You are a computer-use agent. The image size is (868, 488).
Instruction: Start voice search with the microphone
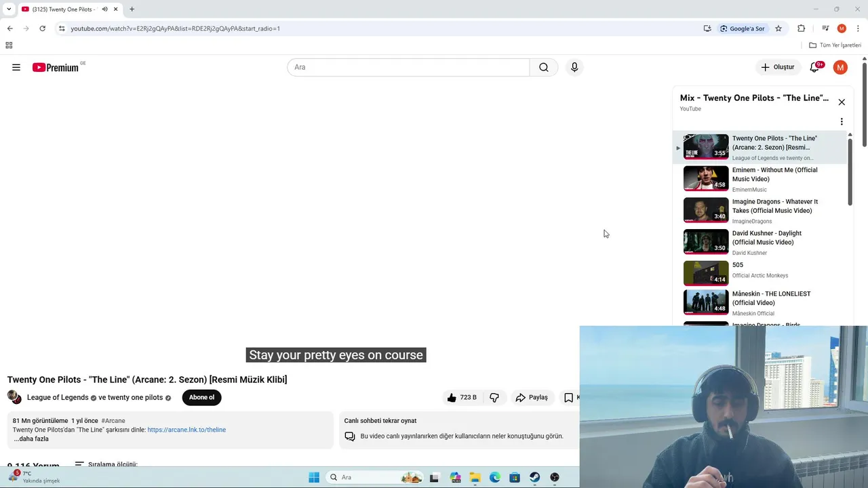click(574, 67)
